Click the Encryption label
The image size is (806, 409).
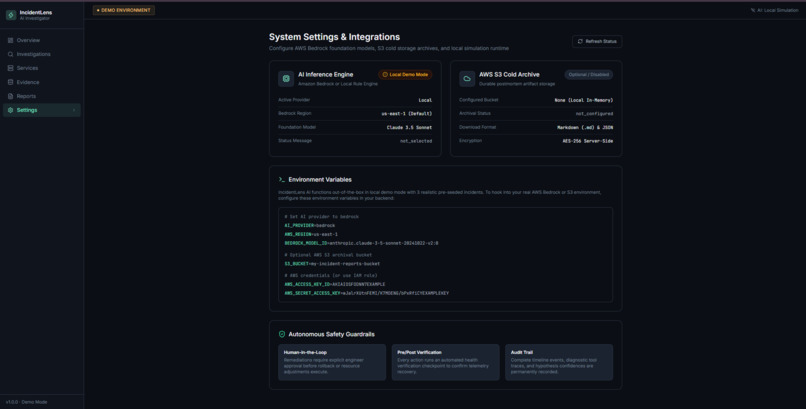[x=470, y=140]
